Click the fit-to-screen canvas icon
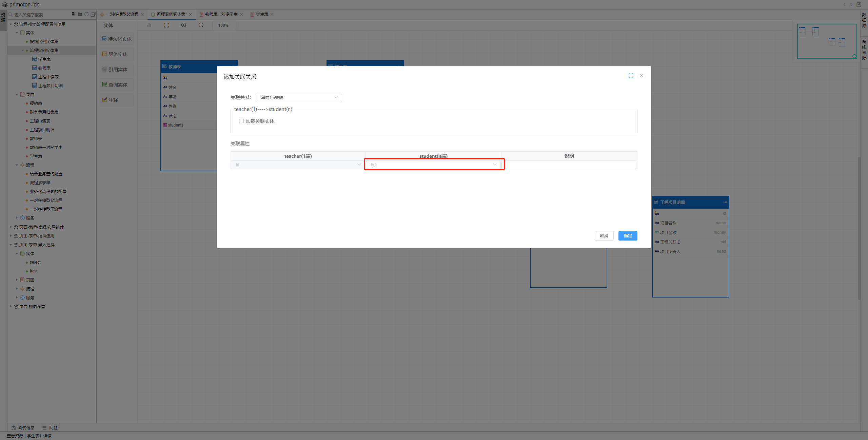Viewport: 868px width, 440px height. tap(166, 25)
